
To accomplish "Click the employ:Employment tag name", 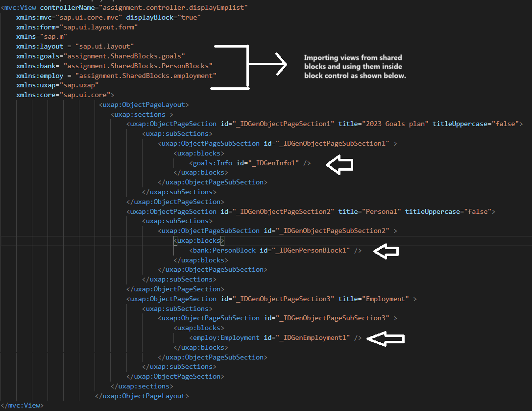I will click(226, 338).
